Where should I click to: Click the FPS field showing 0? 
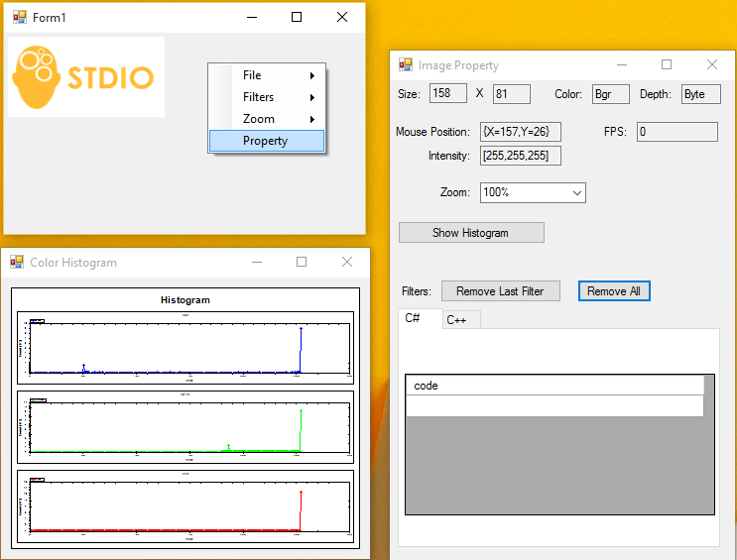676,132
